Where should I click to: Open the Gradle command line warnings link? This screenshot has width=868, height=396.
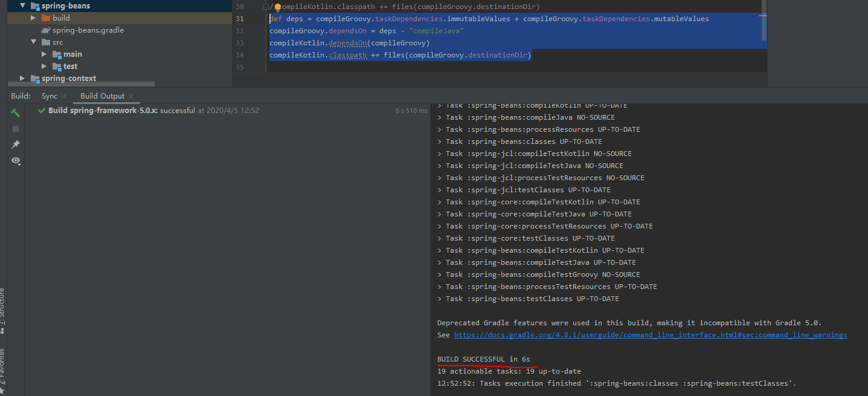click(x=651, y=335)
